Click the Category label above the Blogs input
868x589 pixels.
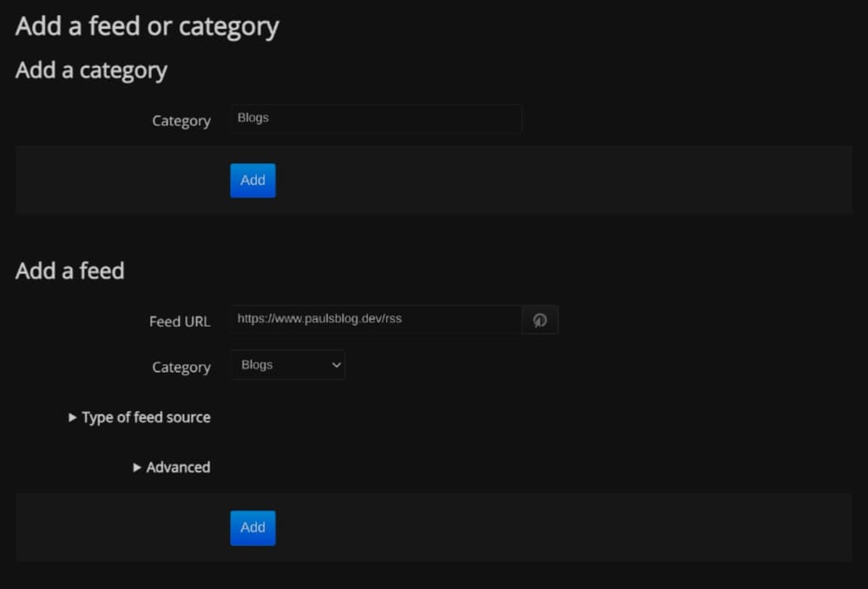click(181, 121)
